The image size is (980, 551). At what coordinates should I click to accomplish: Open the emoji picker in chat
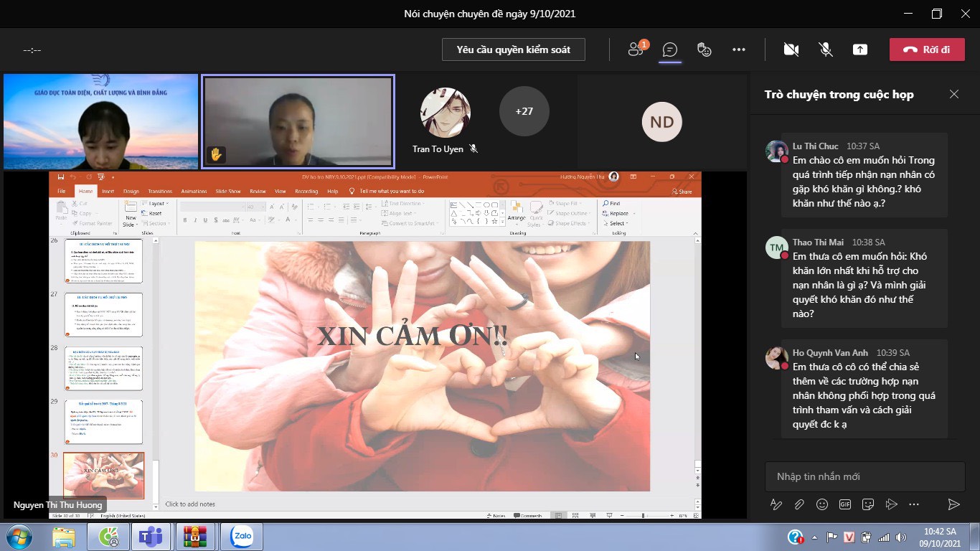point(822,504)
